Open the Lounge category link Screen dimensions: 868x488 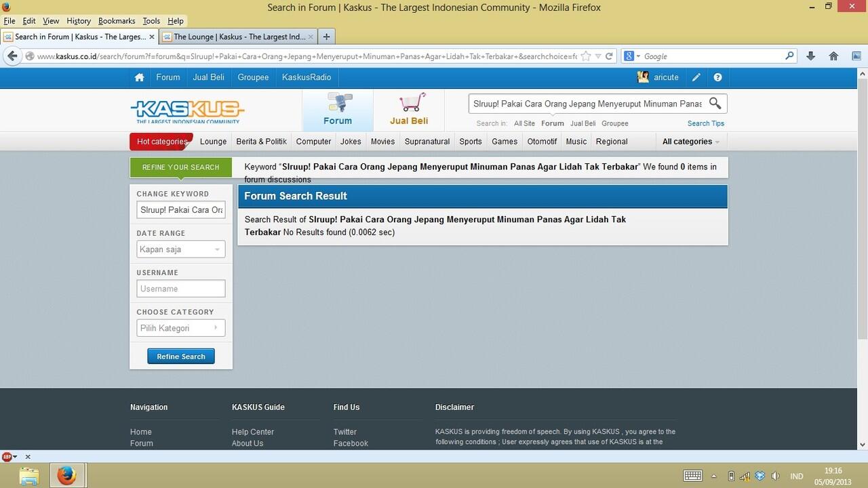click(x=213, y=142)
